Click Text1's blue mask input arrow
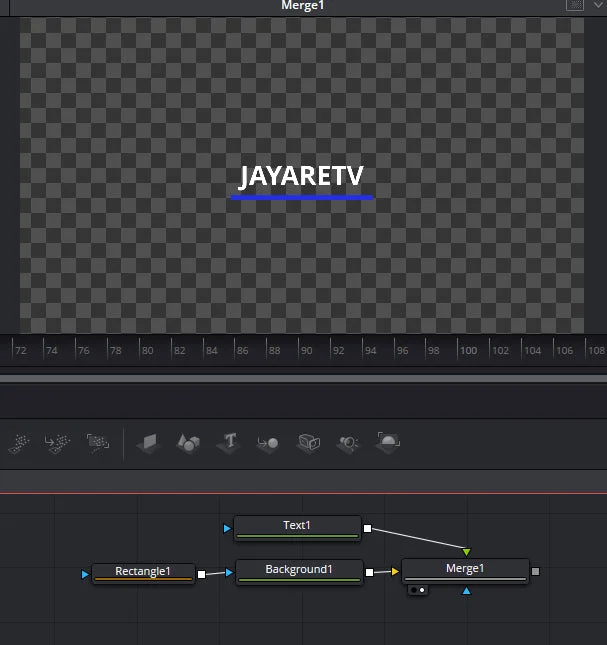Screen dimensions: 607x645 tap(227, 528)
